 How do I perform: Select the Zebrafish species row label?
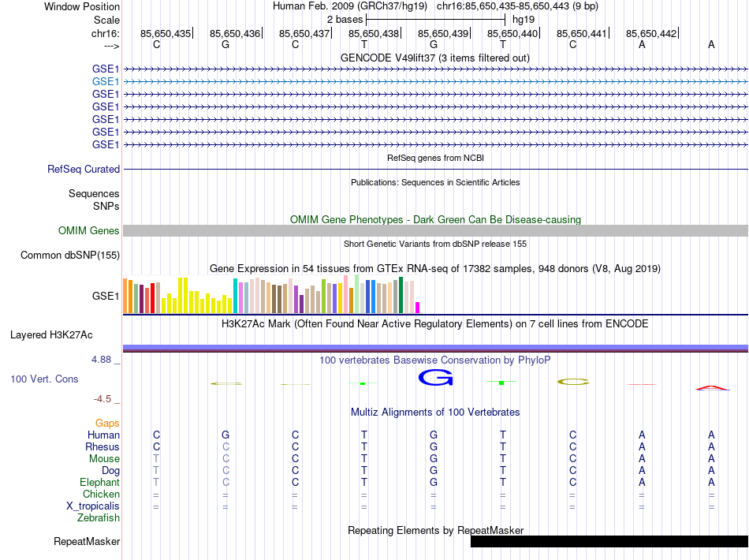[99, 517]
